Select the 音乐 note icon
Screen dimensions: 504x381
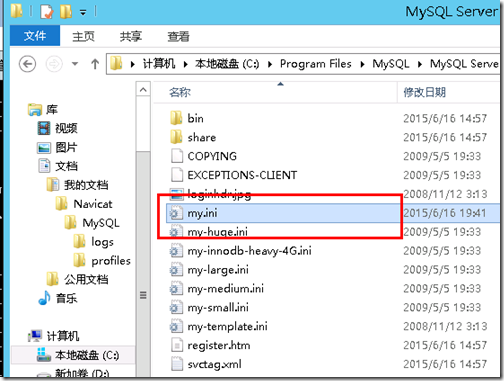click(44, 298)
